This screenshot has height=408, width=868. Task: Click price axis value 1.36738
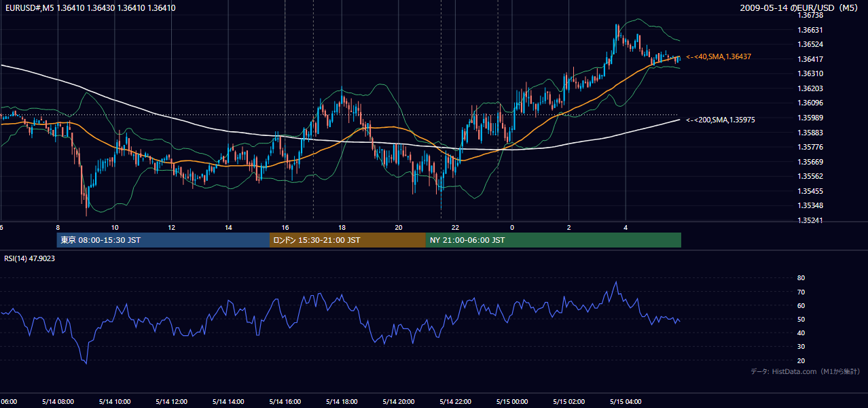coord(811,15)
